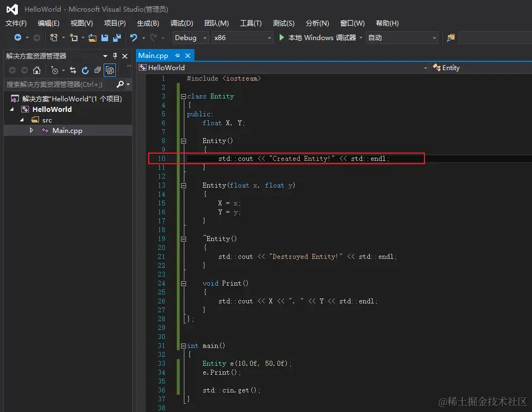Open the 测试(S) menu
Image resolution: width=532 pixels, height=412 pixels.
284,23
